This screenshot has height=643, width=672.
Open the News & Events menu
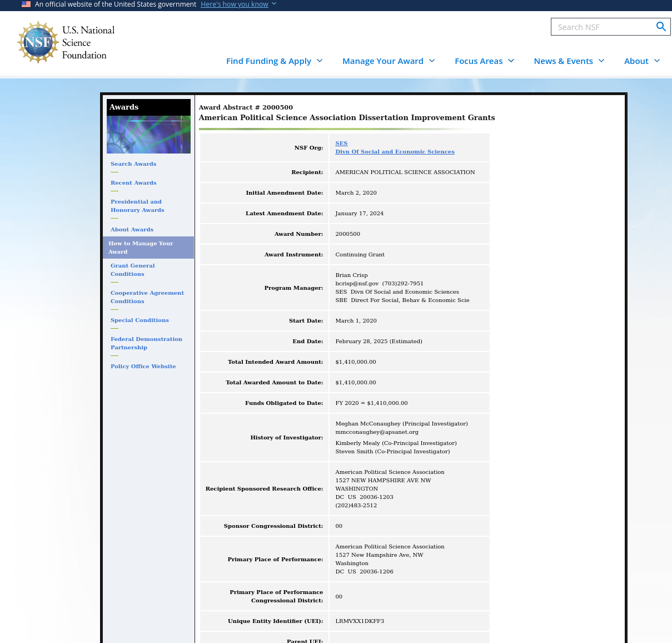click(x=569, y=61)
